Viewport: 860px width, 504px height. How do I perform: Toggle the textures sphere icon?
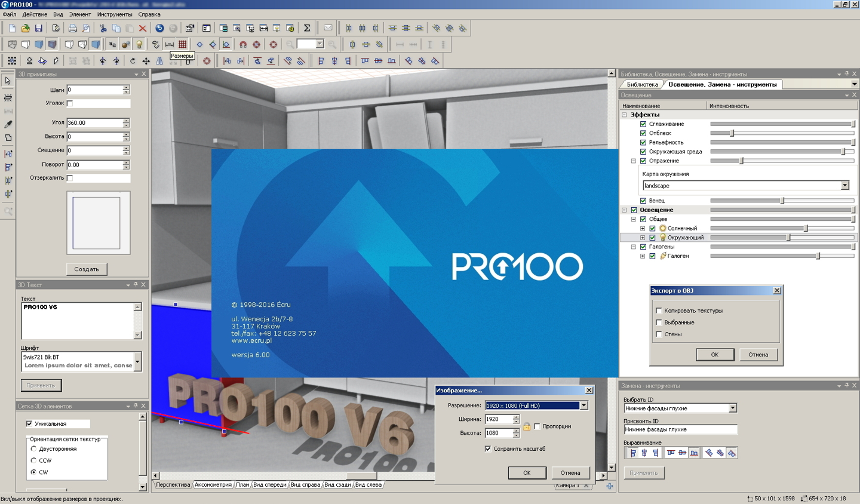(x=125, y=44)
